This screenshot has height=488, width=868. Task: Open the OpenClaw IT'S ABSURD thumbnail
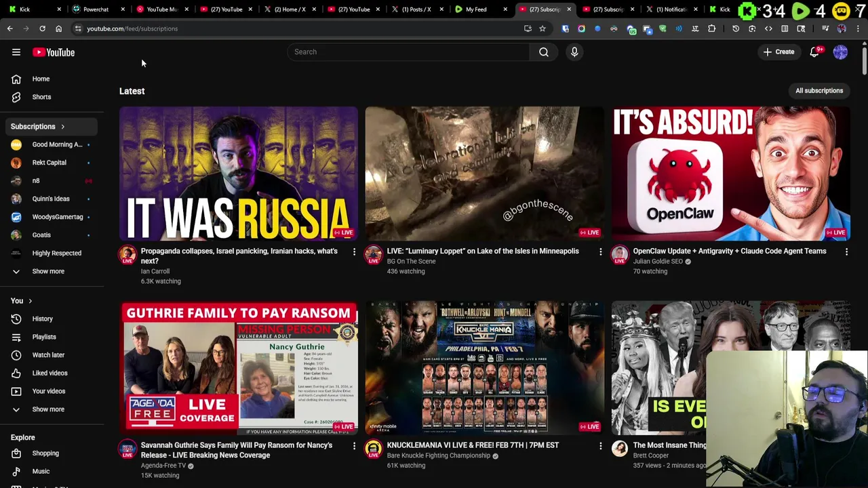point(731,174)
